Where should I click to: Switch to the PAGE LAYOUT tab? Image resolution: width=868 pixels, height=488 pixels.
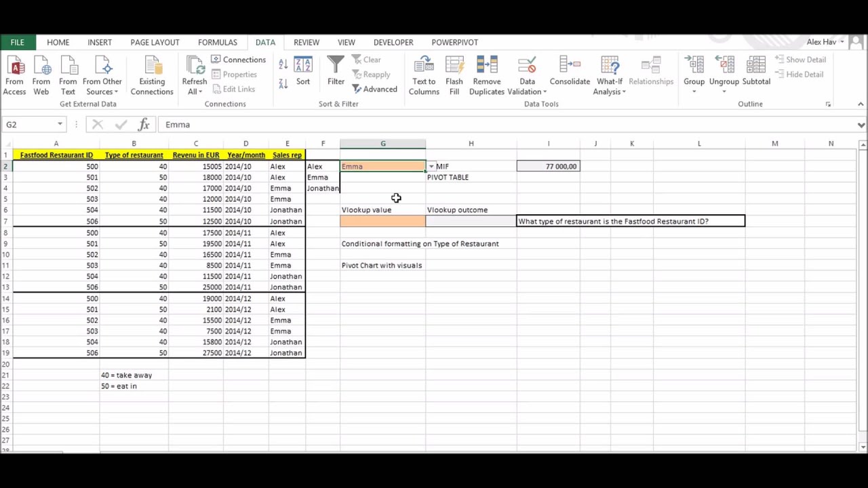155,42
